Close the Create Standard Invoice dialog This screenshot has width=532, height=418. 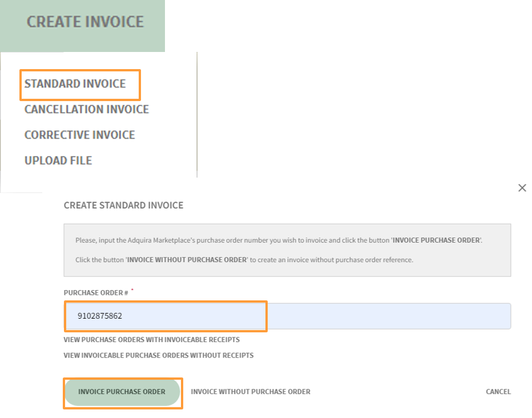(522, 187)
